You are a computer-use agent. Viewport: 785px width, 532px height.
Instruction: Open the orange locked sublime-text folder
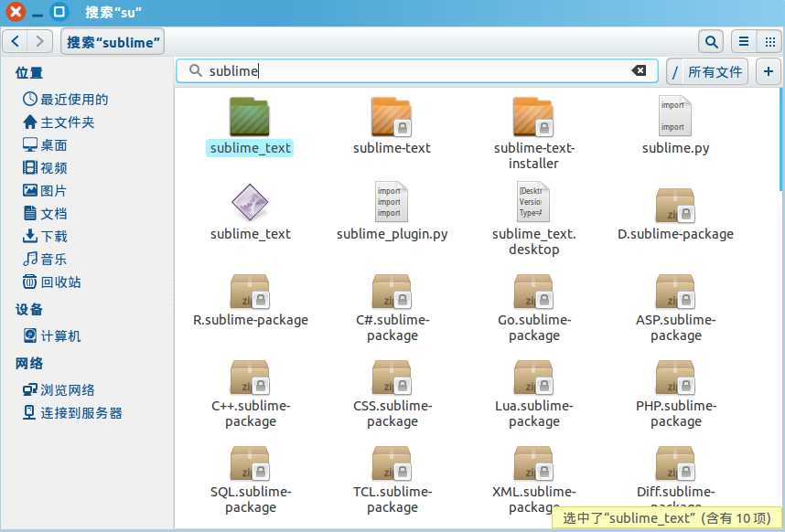392,116
